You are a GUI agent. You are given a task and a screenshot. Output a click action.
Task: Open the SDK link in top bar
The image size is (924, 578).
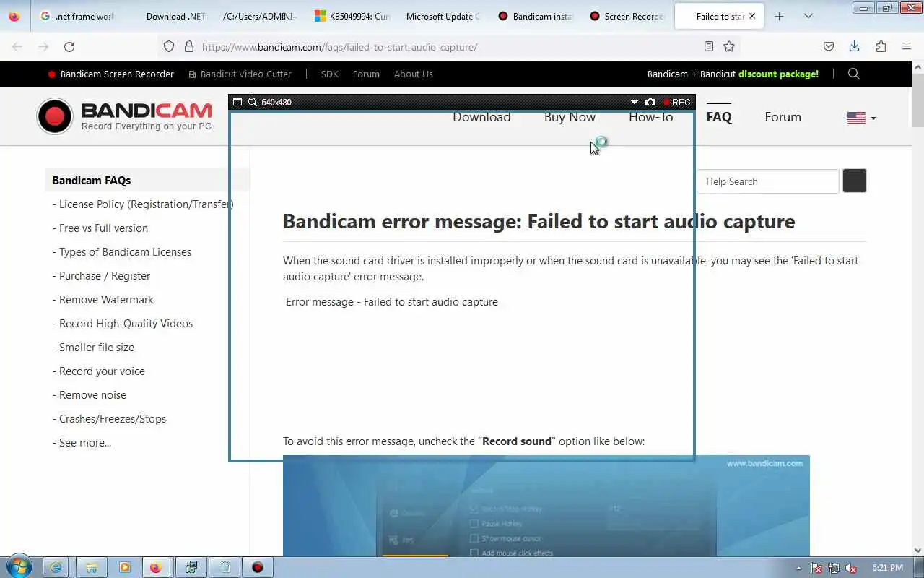pos(329,74)
